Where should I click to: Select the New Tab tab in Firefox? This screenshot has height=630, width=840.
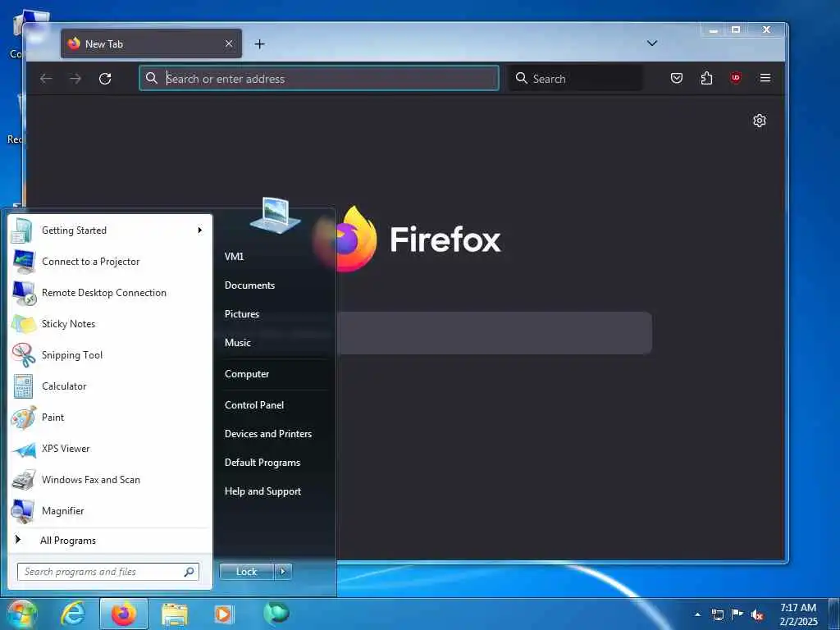point(151,44)
